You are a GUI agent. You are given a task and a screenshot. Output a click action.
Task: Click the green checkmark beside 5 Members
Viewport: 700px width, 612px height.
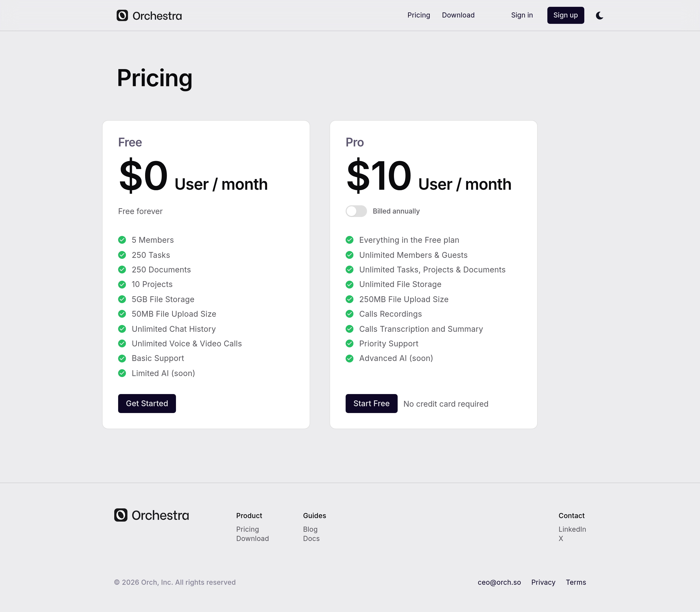pyautogui.click(x=122, y=240)
